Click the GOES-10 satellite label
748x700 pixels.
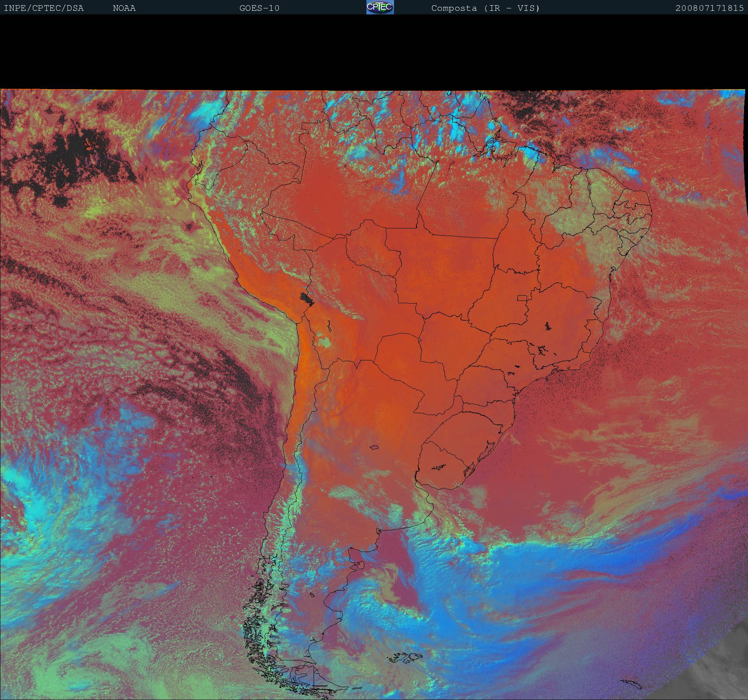point(259,8)
